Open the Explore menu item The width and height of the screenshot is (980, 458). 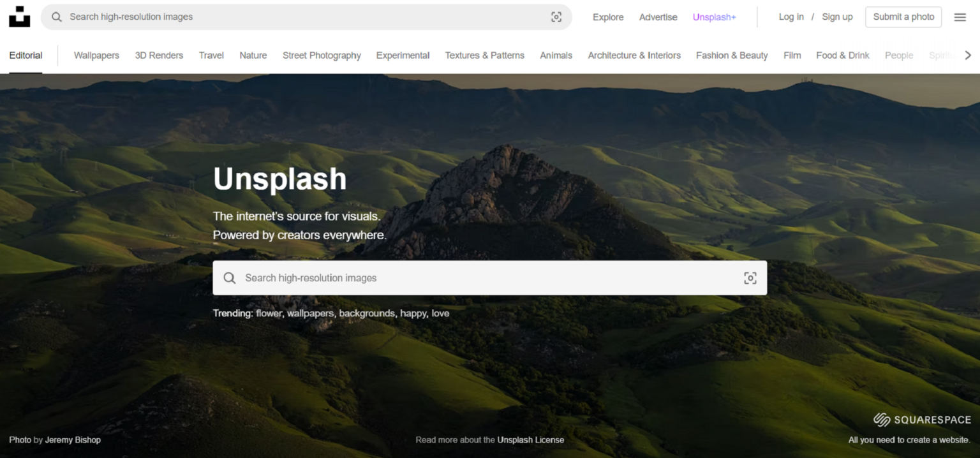click(607, 17)
